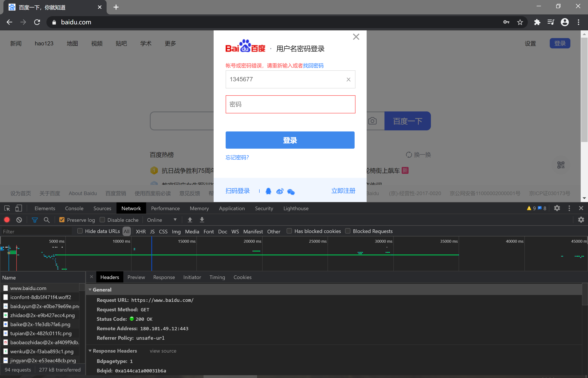Clear the network log
The width and height of the screenshot is (588, 378).
pos(19,220)
